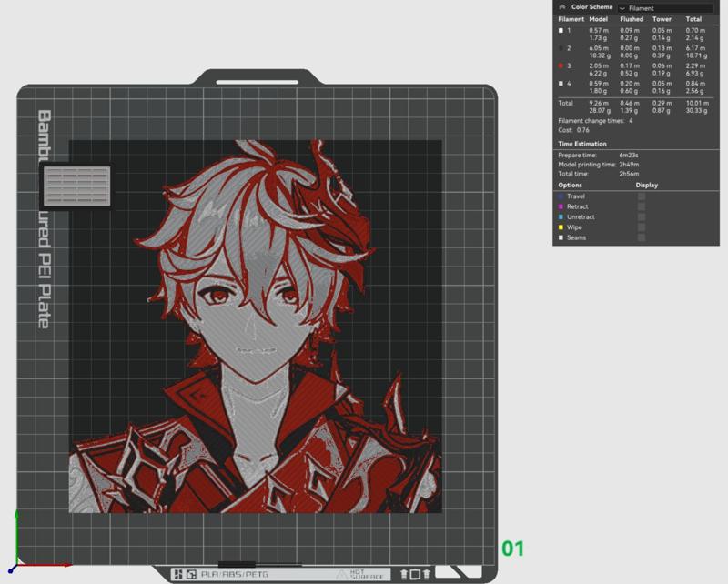Viewport: 728px width, 584px height.
Task: Click the '0.57 m' model value
Action: 599,30
